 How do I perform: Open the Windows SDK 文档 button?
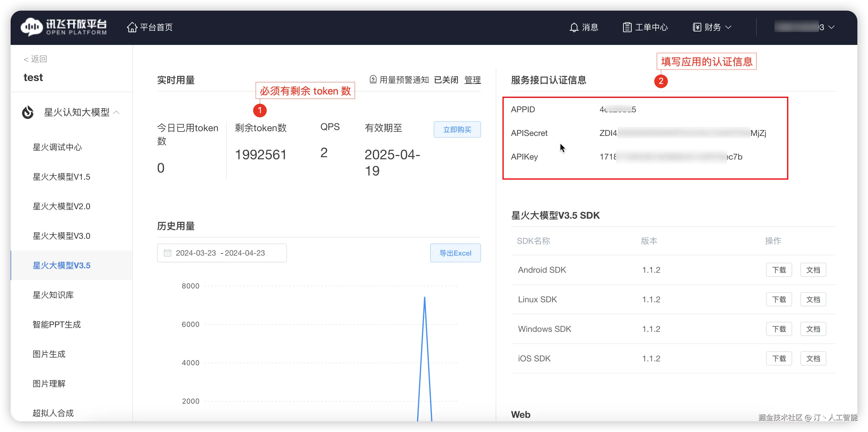pos(813,329)
